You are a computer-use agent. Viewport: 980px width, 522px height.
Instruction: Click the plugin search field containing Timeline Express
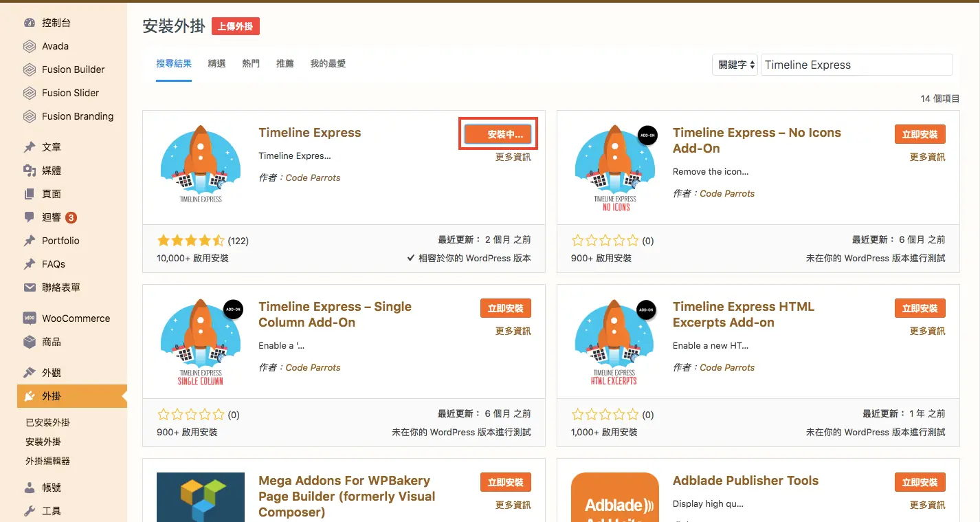click(x=857, y=65)
